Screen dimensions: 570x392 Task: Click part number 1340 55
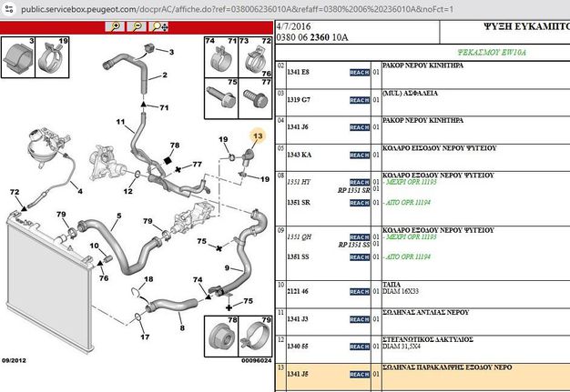(298, 347)
